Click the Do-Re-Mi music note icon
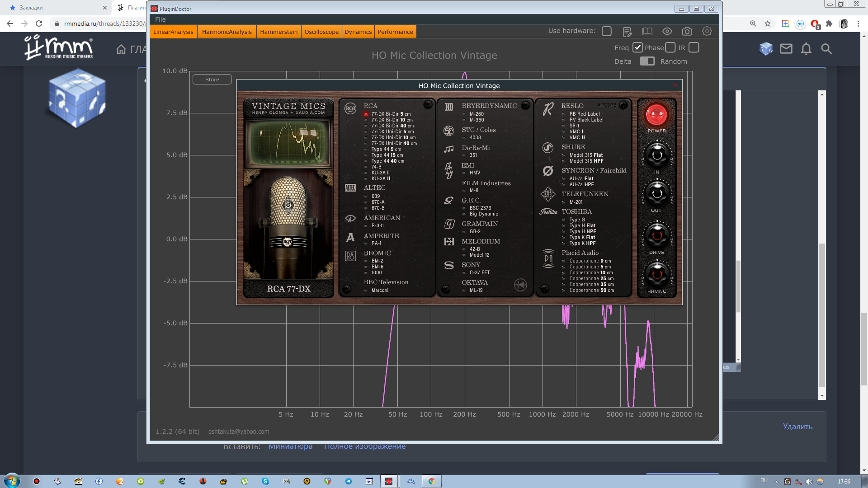Image resolution: width=868 pixels, height=488 pixels. pyautogui.click(x=449, y=149)
